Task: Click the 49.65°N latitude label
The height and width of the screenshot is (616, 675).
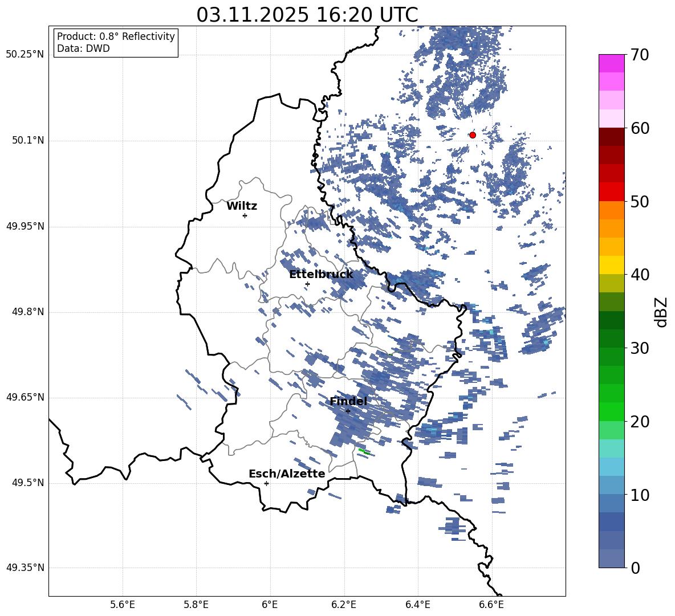Action: coord(25,397)
